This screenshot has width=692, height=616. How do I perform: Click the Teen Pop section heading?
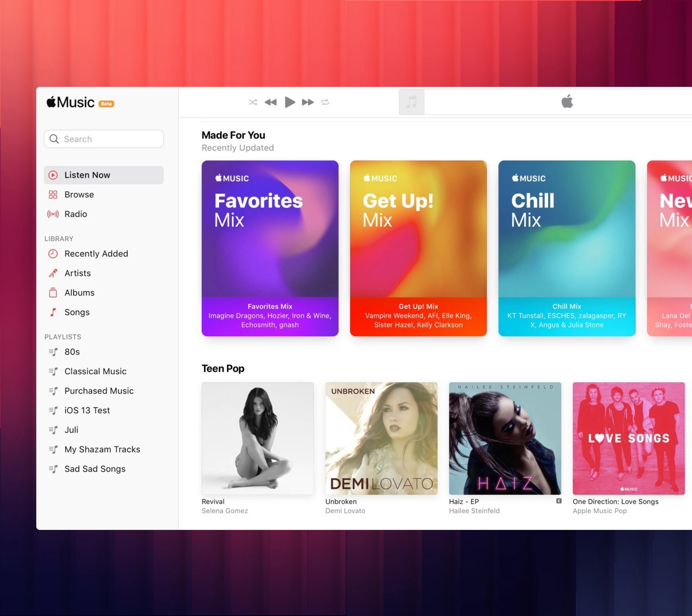[x=223, y=368]
